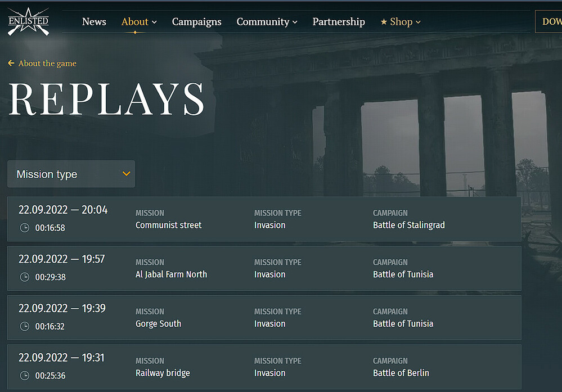Click Battle of Tunisia in Gorge South row
Viewport: 562px width, 392px height.
point(403,324)
